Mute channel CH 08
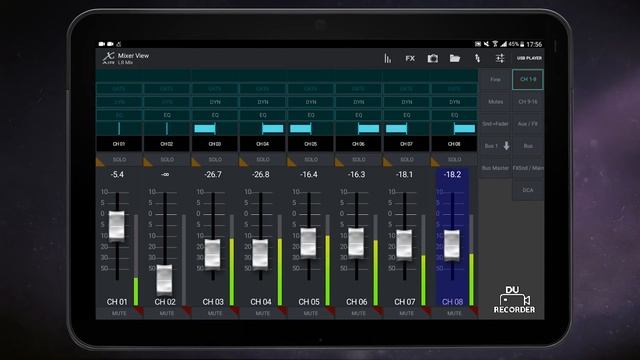The height and width of the screenshot is (360, 640). tap(454, 313)
